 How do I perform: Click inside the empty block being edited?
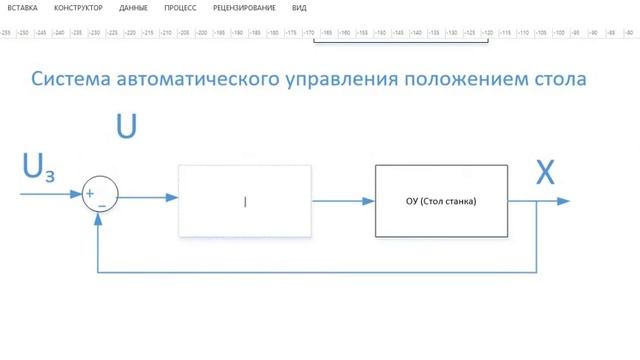[x=245, y=201]
